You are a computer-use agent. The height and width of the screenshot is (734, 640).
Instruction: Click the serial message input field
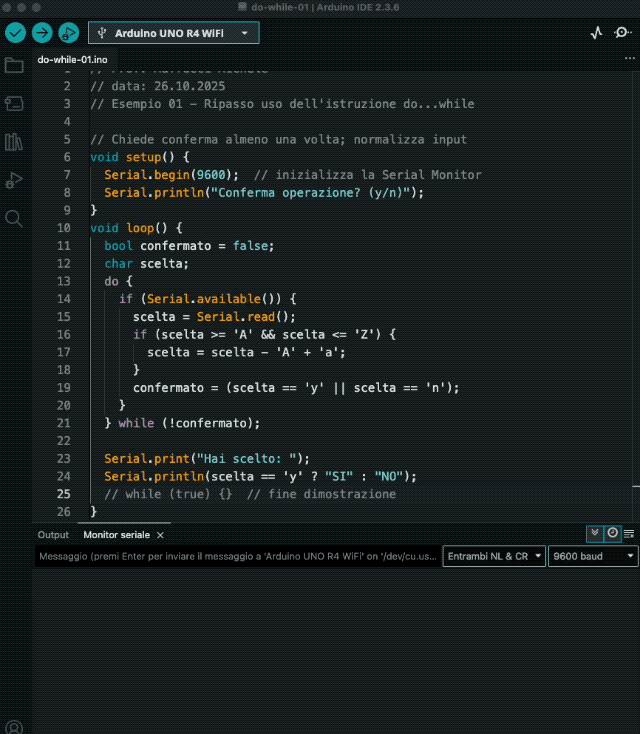click(238, 556)
